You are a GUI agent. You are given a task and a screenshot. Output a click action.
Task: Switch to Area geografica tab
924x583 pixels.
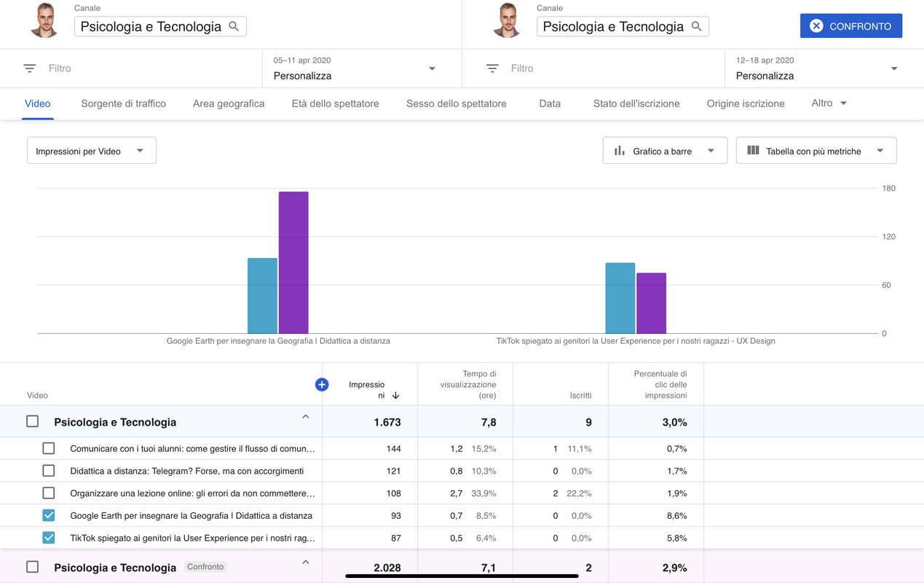point(229,103)
